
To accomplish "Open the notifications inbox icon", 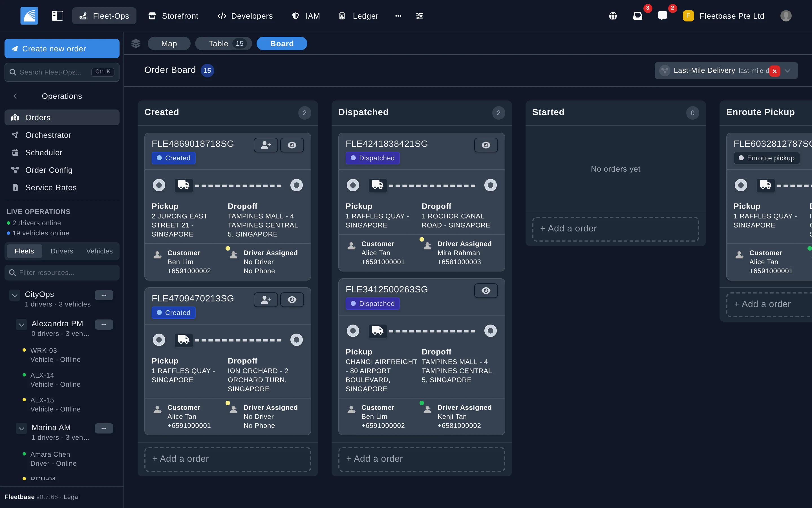I will (x=637, y=16).
